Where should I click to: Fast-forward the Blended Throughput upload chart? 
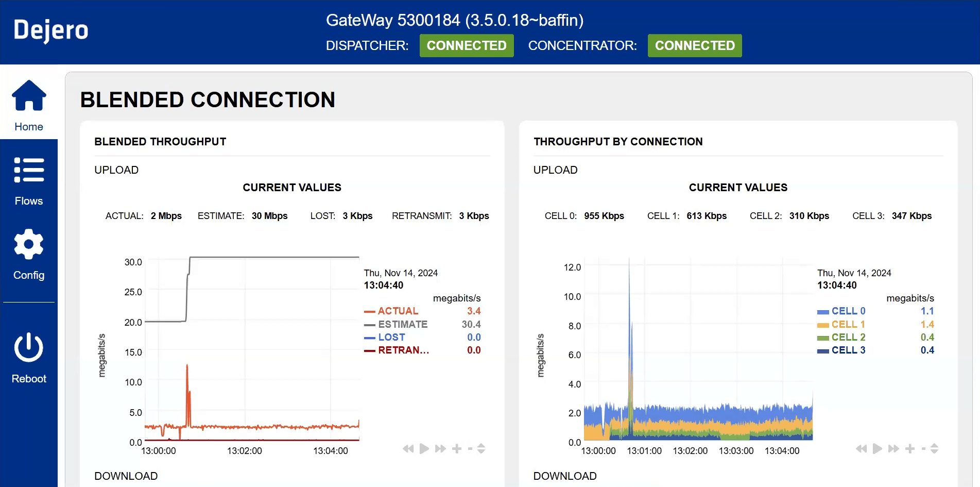(440, 449)
